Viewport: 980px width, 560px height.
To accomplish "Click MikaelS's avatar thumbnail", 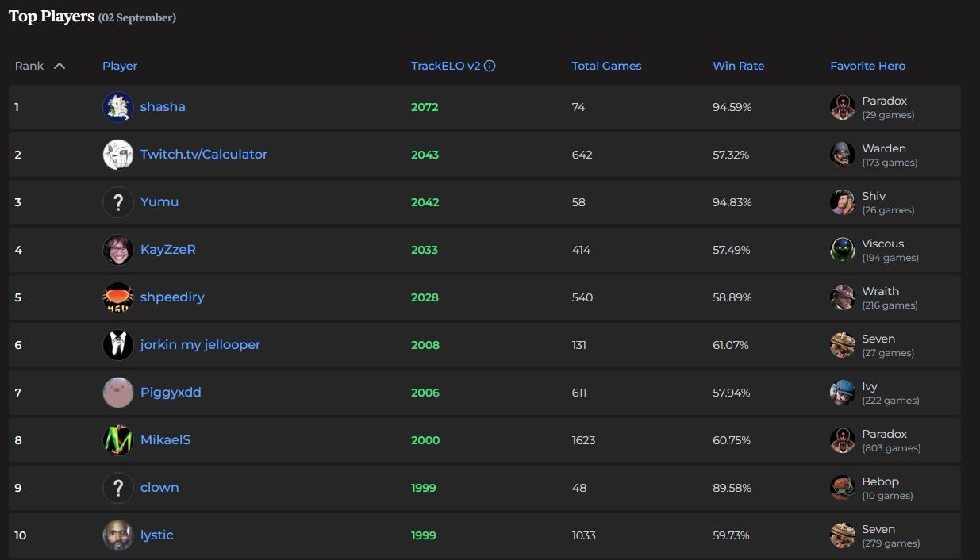I will (117, 439).
